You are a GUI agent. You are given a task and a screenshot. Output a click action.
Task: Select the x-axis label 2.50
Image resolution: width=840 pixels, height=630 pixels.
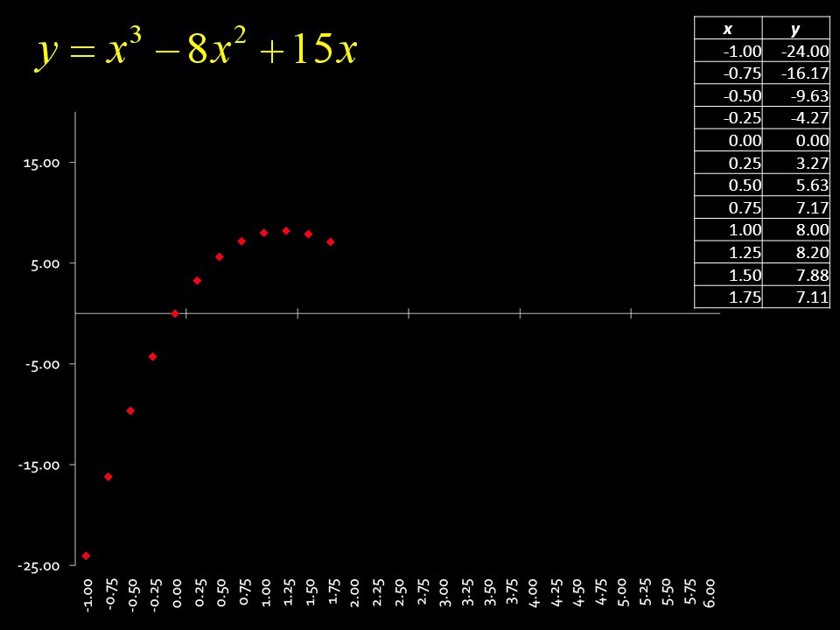pyautogui.click(x=399, y=592)
